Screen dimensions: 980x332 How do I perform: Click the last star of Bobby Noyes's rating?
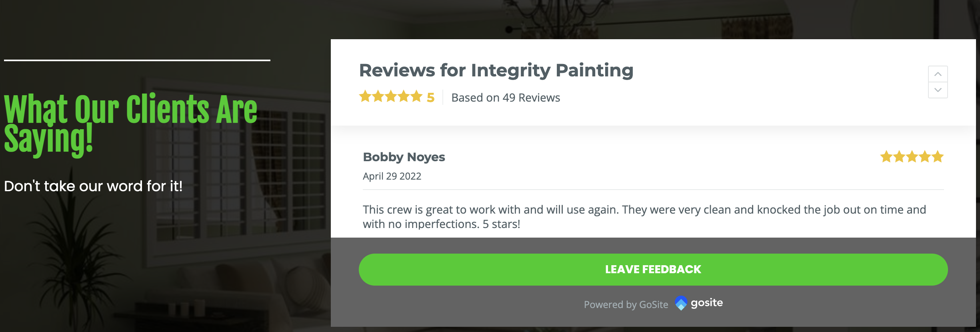click(x=938, y=156)
